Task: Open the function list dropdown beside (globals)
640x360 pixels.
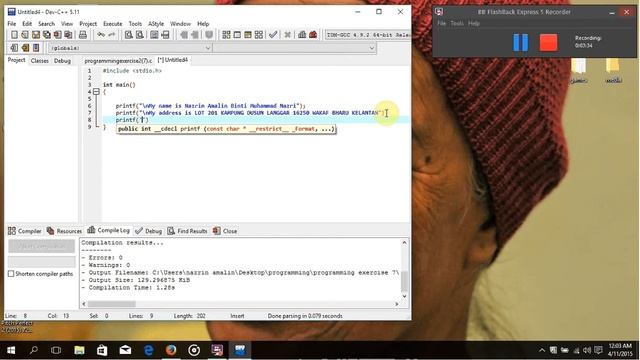Action: click(x=294, y=48)
